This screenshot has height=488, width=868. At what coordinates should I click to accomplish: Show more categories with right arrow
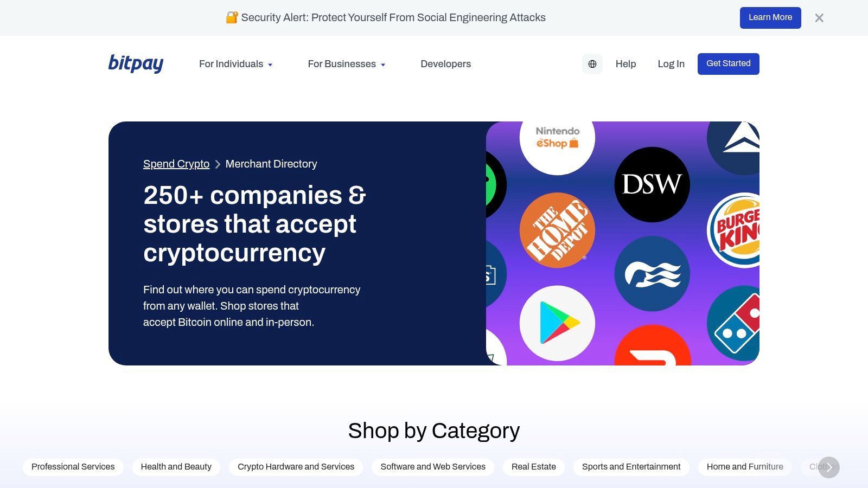829,467
